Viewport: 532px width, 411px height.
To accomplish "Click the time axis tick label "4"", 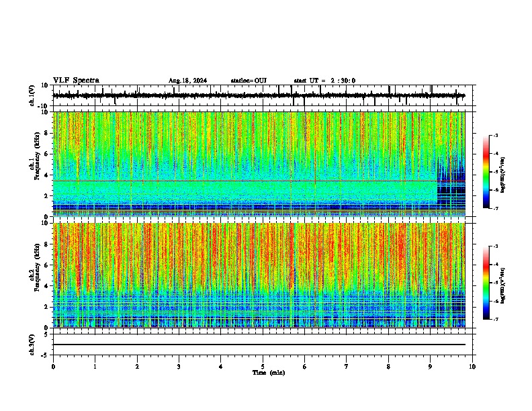I will [x=221, y=367].
